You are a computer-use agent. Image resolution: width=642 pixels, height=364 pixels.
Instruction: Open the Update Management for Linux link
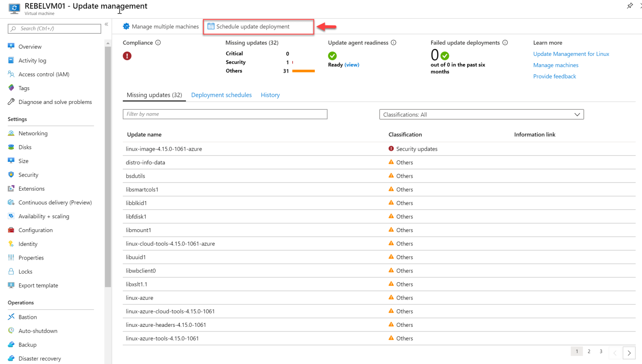pyautogui.click(x=571, y=54)
